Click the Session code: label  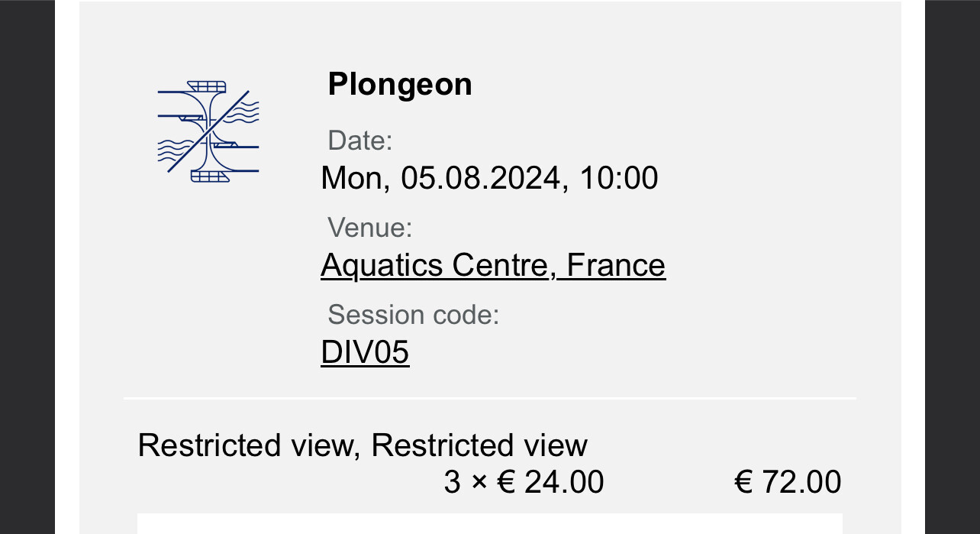pyautogui.click(x=413, y=315)
